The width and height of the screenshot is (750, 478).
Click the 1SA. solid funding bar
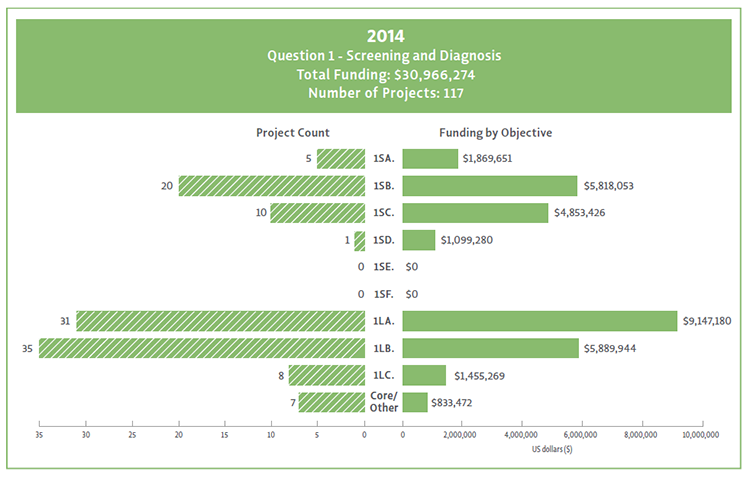tap(431, 159)
